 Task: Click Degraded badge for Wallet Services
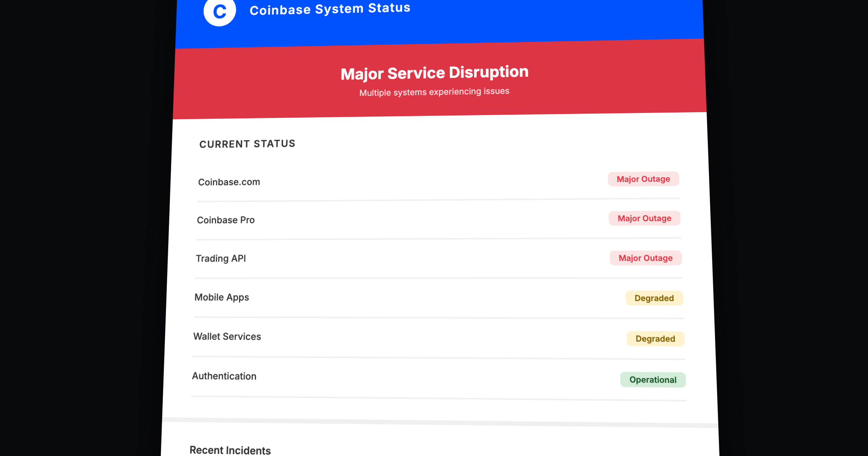coord(655,339)
